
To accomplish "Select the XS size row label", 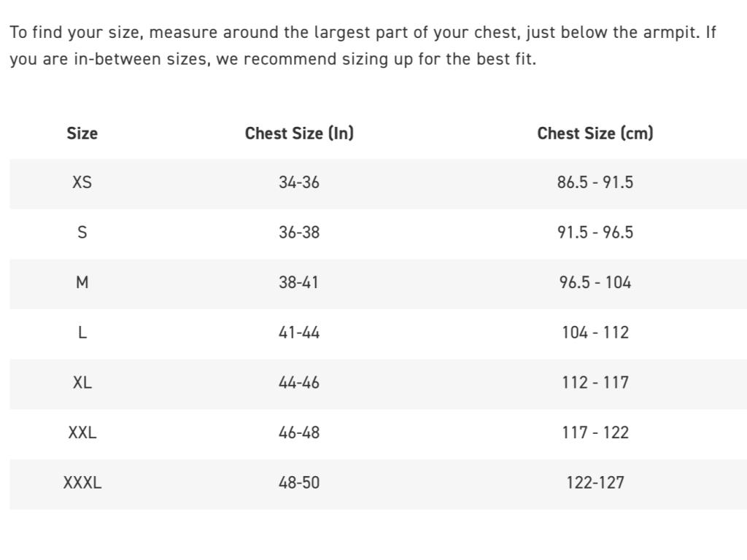I will pyautogui.click(x=82, y=182).
